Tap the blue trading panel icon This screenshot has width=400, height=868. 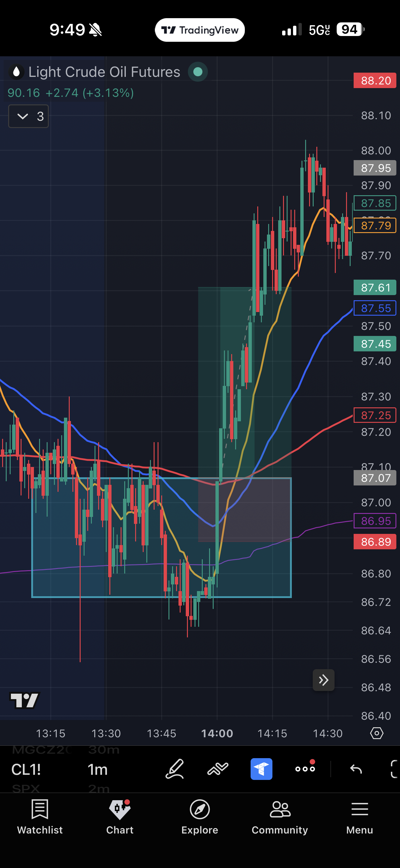pyautogui.click(x=262, y=769)
